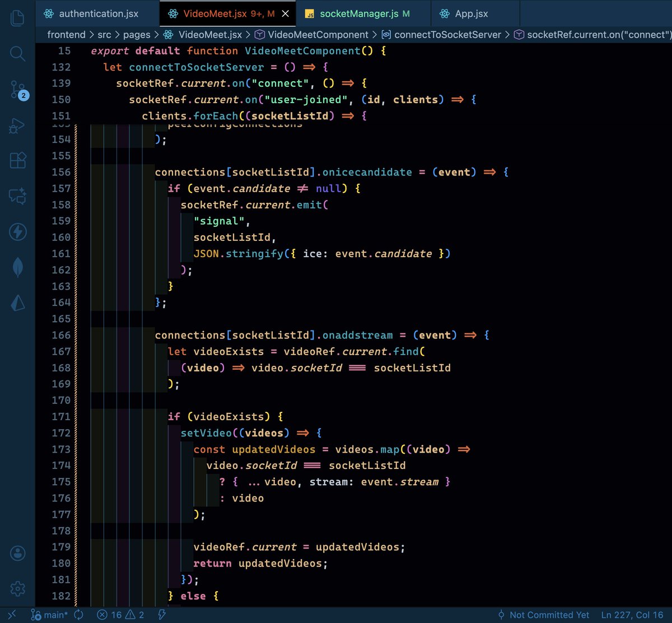672x623 pixels.
Task: Open the Explorer view in the activity bar
Action: click(17, 17)
